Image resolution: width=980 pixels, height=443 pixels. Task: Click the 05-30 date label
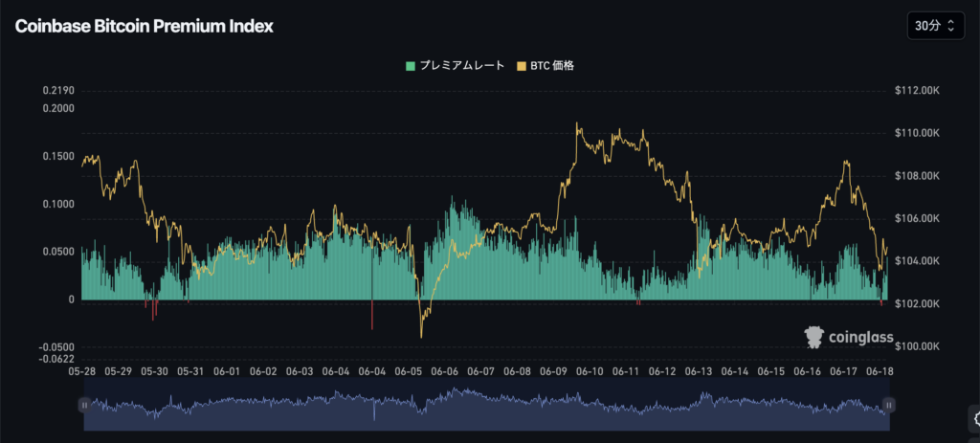pos(154,371)
